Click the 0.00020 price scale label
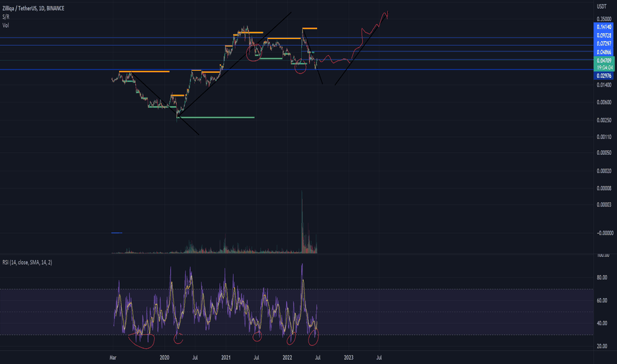 coord(604,171)
